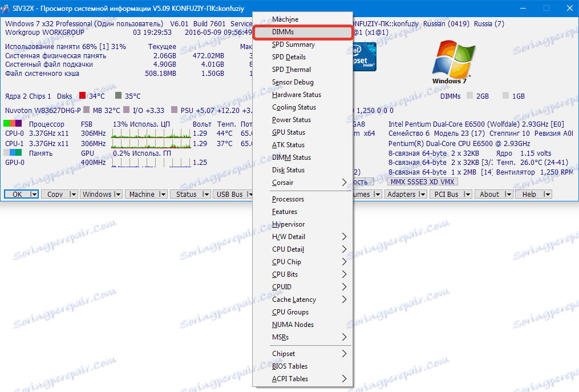This screenshot has width=579, height=392.
Task: Click the Intel chipset logo image
Action: tap(365, 57)
